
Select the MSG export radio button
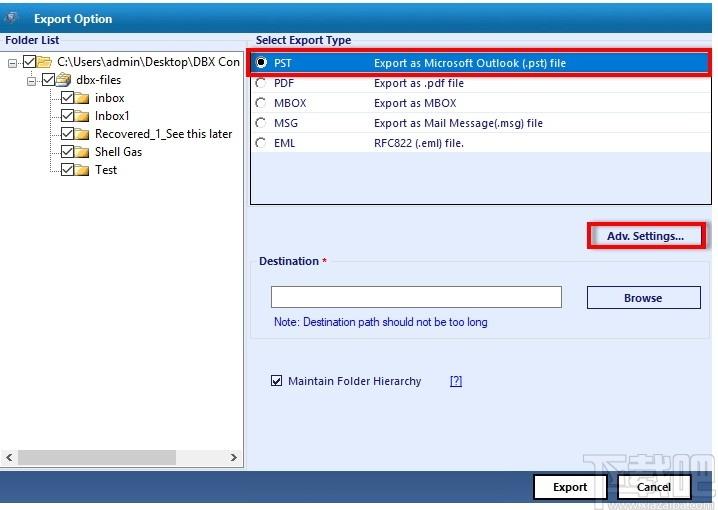pos(261,123)
